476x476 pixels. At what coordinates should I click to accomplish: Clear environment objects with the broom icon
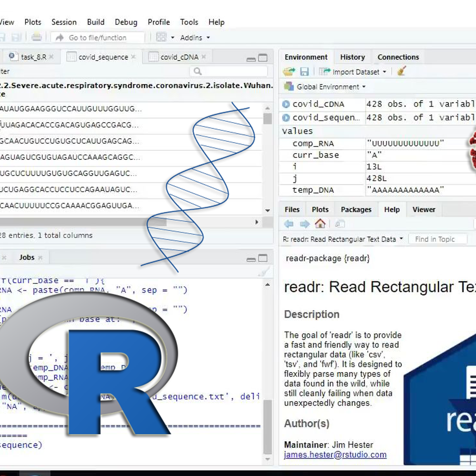(x=401, y=71)
